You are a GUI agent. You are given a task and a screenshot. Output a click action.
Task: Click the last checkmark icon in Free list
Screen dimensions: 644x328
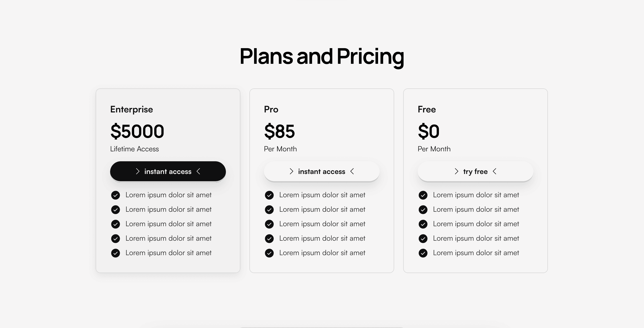[x=423, y=253]
